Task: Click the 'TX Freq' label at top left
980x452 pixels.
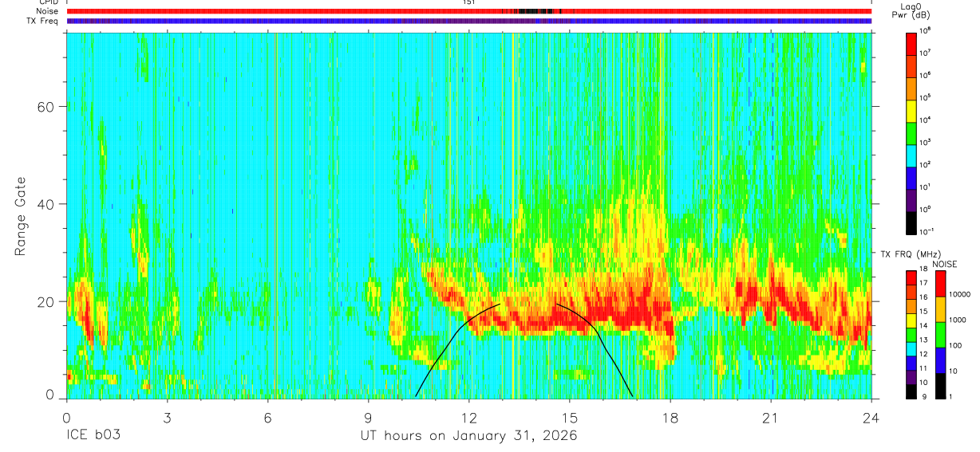Action: [x=41, y=21]
